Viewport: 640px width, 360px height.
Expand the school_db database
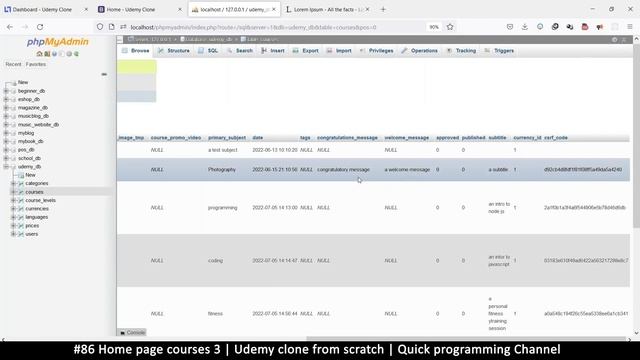pyautogui.click(x=6, y=158)
